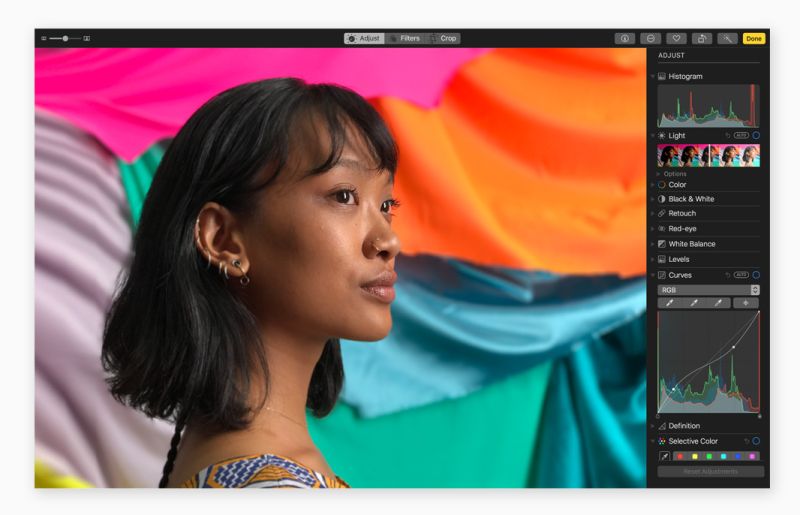Click the yellow Done button
This screenshot has width=800, height=515.
click(x=754, y=38)
